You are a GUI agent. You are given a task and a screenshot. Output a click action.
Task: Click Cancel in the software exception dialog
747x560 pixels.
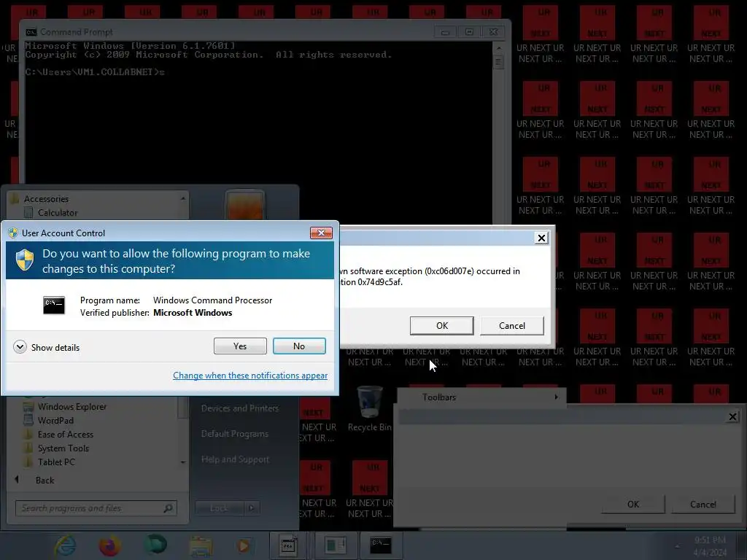tap(511, 326)
